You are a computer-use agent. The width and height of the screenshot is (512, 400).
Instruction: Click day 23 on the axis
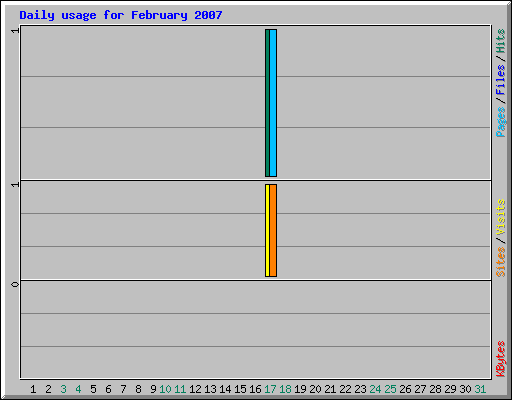[x=360, y=389]
